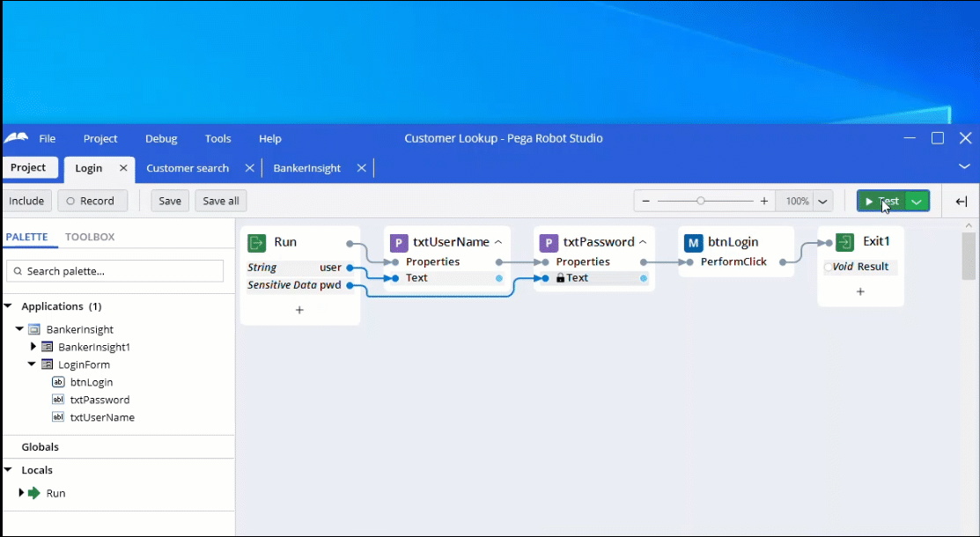Close the Login tab
The height and width of the screenshot is (537, 980).
[123, 168]
